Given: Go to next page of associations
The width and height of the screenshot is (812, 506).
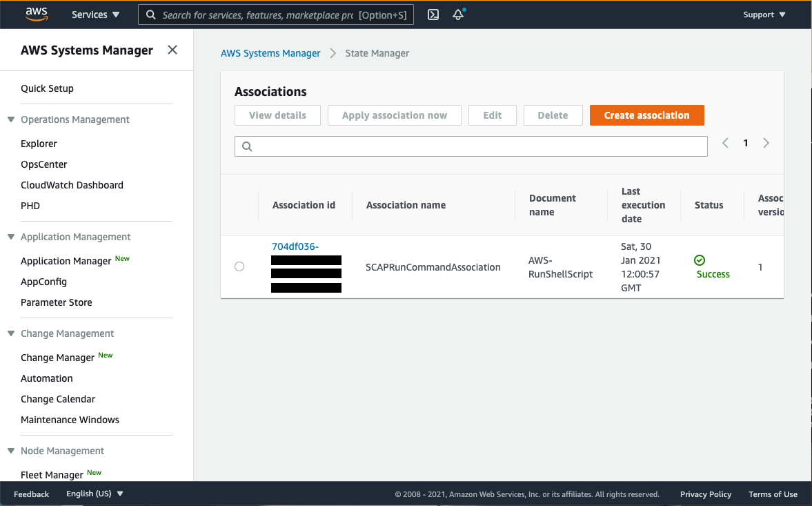Looking at the screenshot, I should pyautogui.click(x=766, y=143).
